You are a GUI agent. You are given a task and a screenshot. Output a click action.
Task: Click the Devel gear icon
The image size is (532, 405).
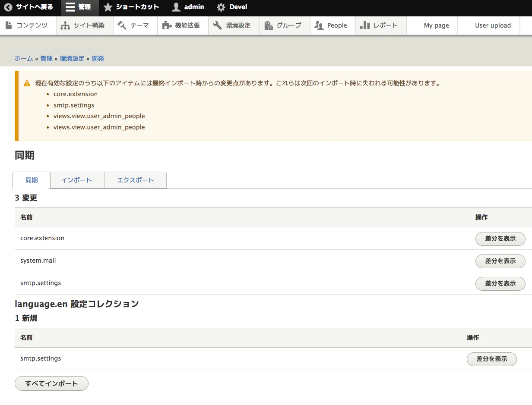[x=220, y=7]
